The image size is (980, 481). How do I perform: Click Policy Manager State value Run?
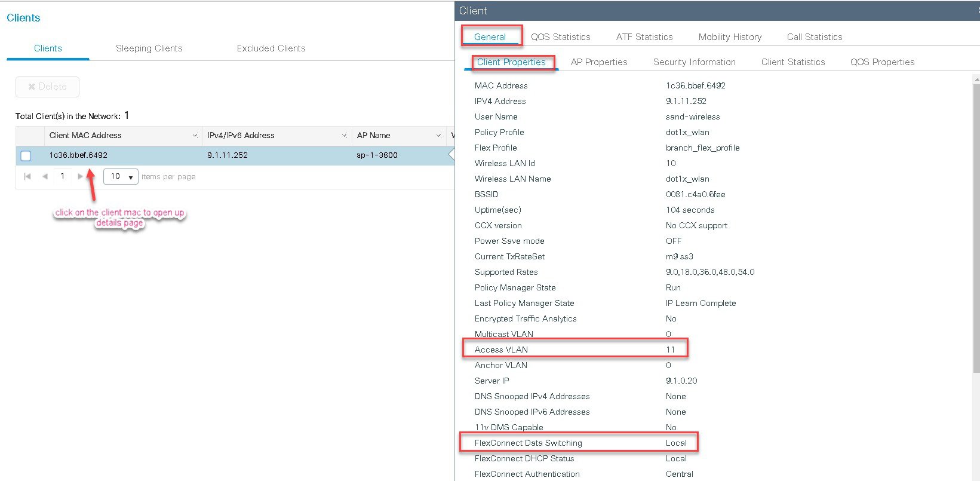(673, 288)
